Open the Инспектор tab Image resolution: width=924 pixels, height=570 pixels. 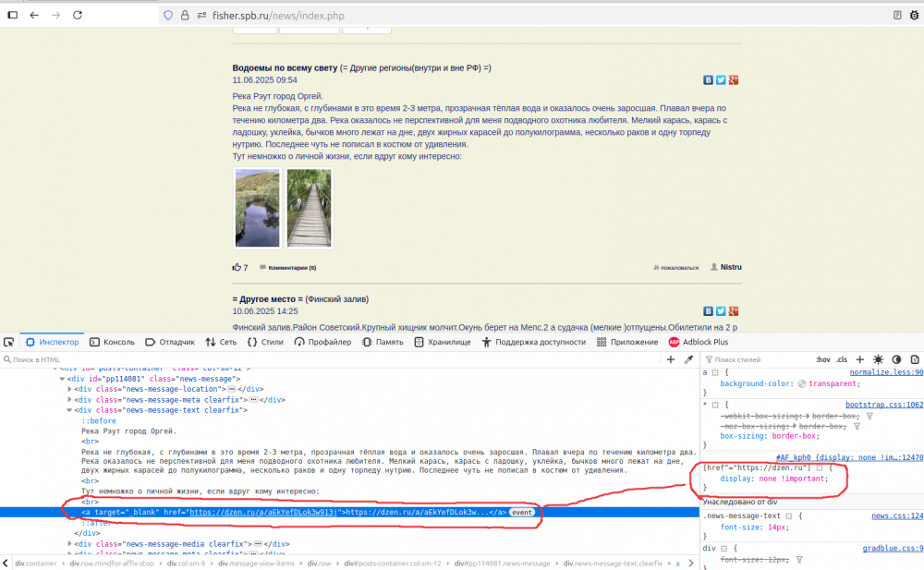tap(52, 342)
